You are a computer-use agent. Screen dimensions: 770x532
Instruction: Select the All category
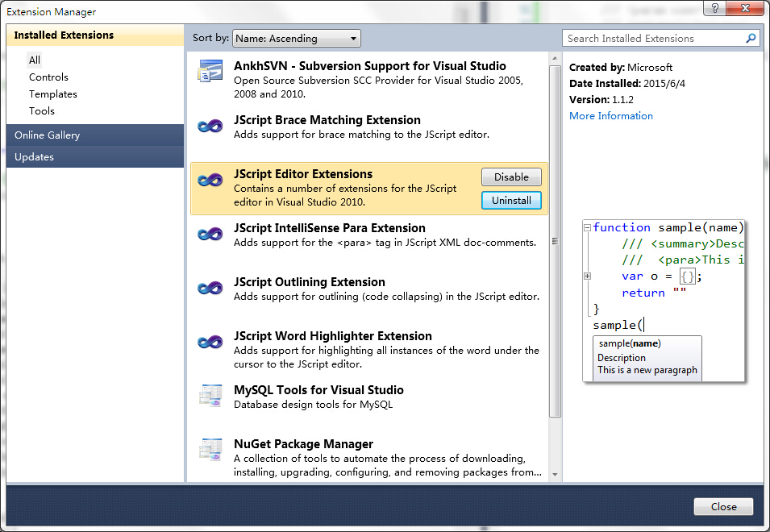(35, 60)
